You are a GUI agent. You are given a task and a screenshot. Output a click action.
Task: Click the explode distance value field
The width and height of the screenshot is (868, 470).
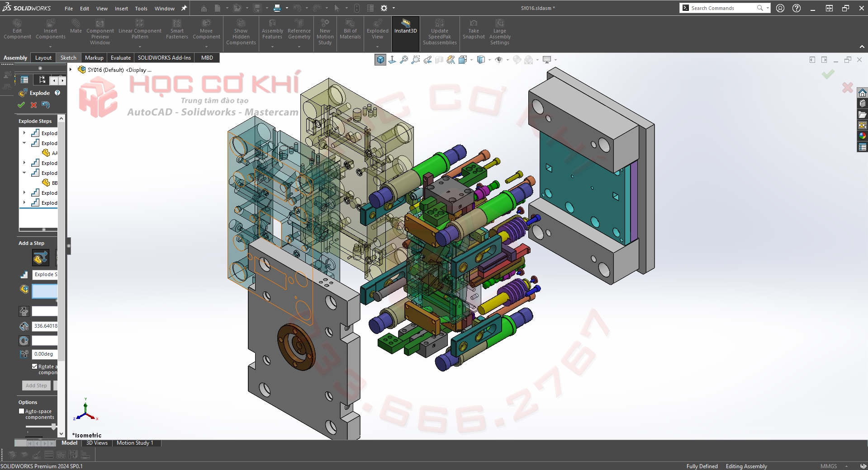tap(45, 326)
